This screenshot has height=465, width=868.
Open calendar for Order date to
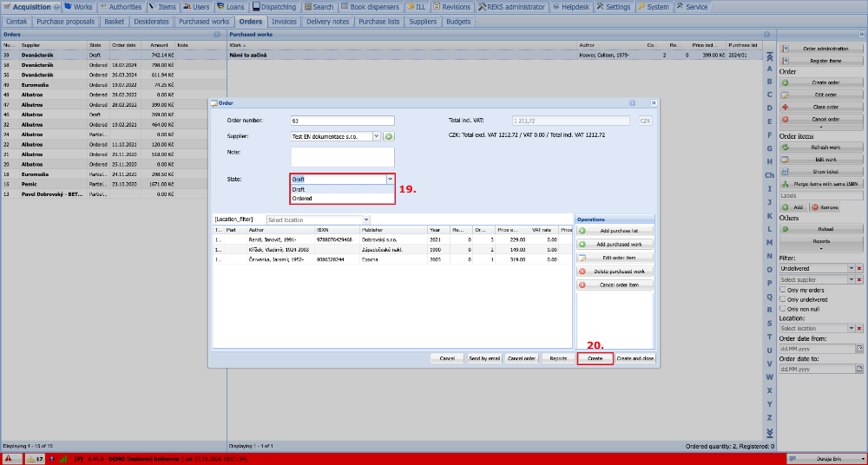coord(859,369)
